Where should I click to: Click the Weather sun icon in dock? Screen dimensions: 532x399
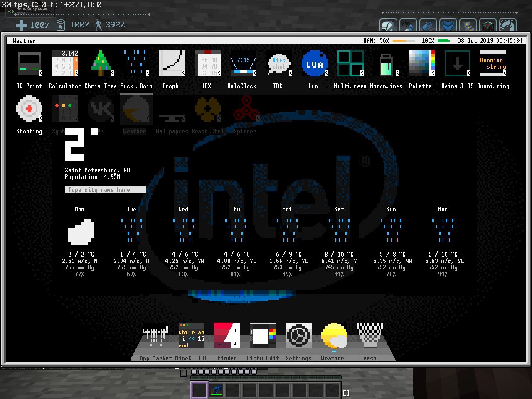click(335, 335)
